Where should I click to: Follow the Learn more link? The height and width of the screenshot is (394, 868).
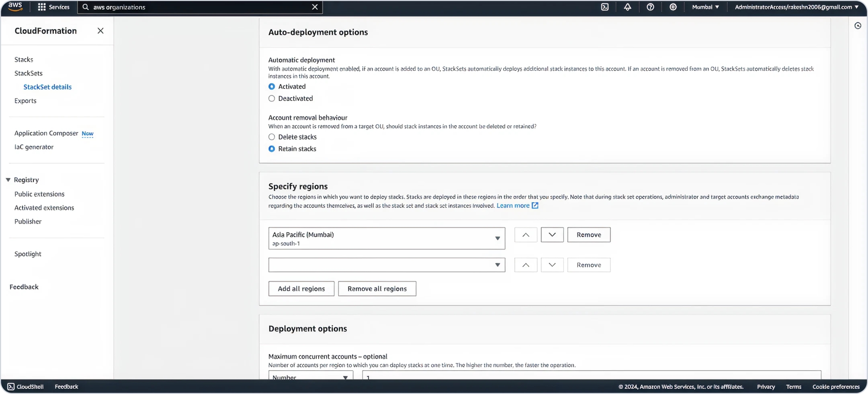[513, 205]
